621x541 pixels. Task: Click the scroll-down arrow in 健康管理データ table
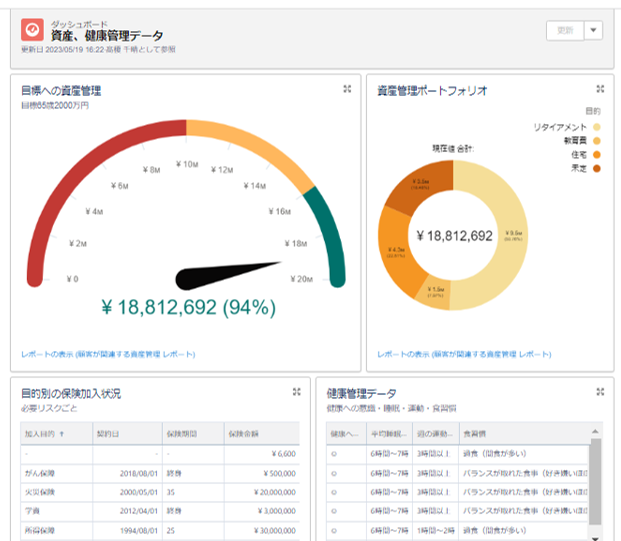(x=595, y=537)
